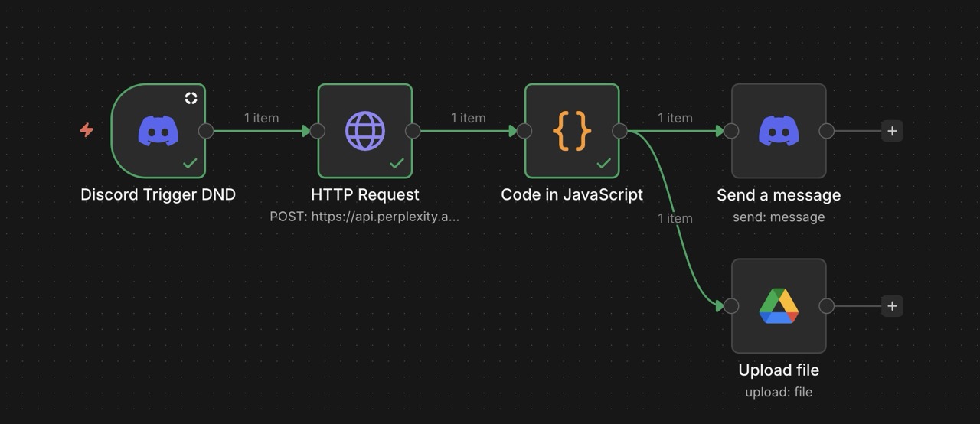Click the Discord icon in Send a message

click(779, 131)
